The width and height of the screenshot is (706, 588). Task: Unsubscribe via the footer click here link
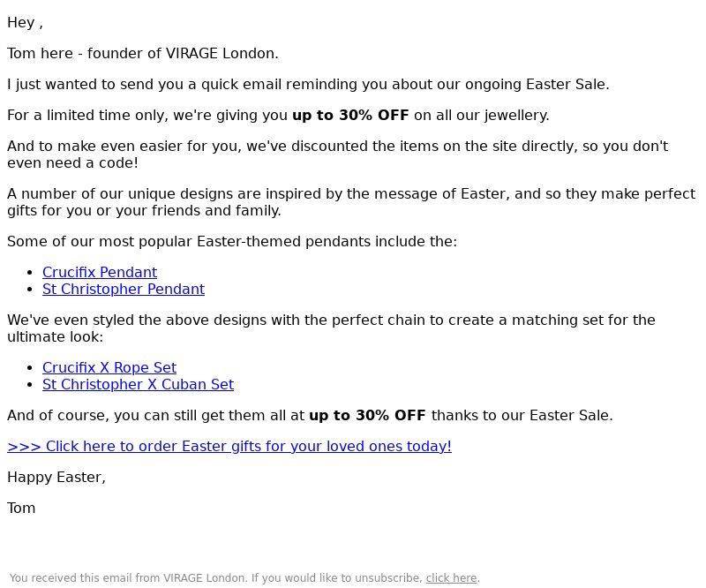click(451, 577)
